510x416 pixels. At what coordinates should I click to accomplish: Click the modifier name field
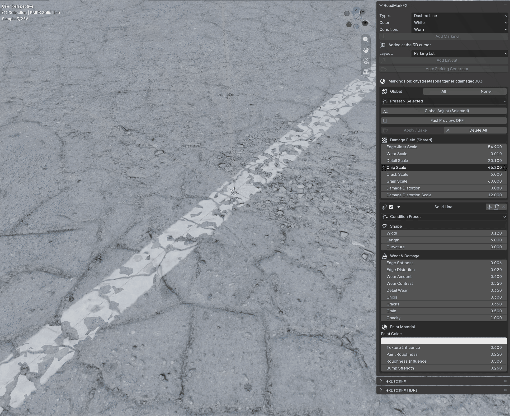pyautogui.click(x=443, y=207)
